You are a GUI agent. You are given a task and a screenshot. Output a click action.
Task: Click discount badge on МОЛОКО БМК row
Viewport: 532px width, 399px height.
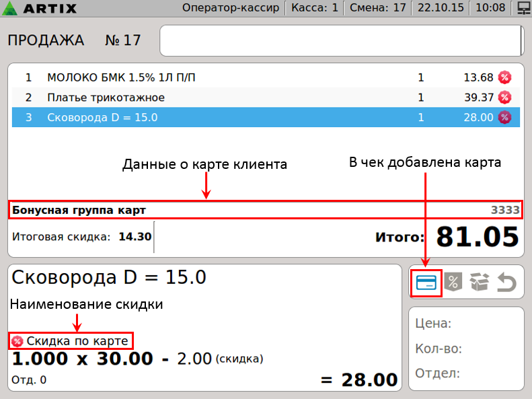pyautogui.click(x=504, y=77)
